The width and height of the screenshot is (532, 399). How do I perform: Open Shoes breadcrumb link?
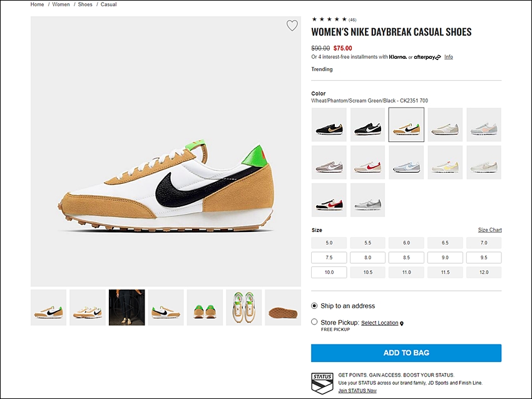(85, 4)
